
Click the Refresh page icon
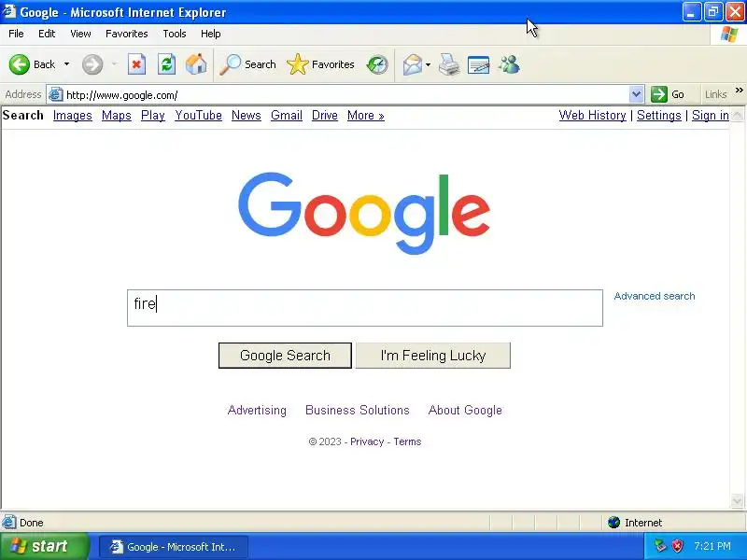[167, 64]
